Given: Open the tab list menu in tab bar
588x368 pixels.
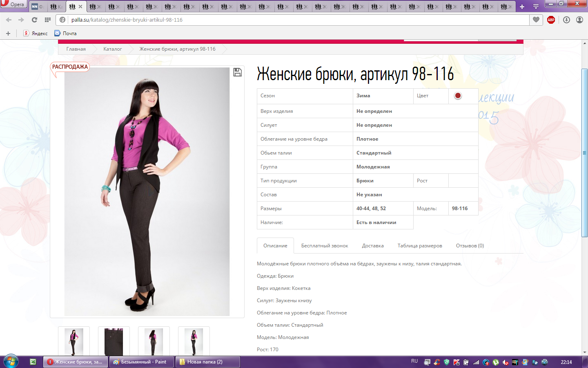Looking at the screenshot, I should coord(536,7).
